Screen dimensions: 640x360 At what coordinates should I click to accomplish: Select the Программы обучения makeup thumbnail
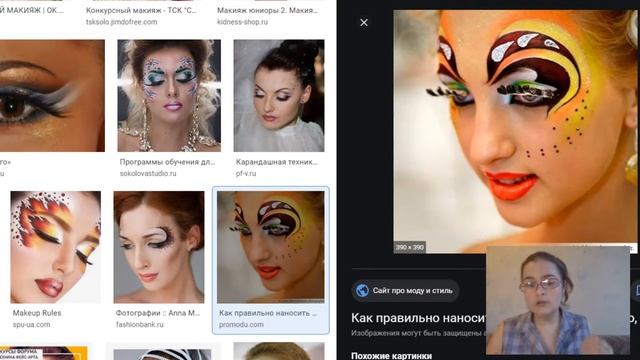[x=169, y=96]
